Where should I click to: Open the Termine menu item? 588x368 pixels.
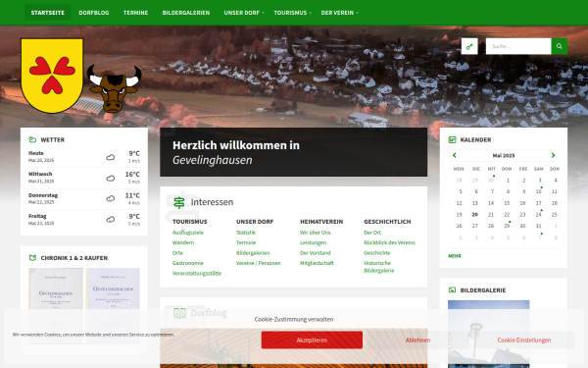coord(136,13)
